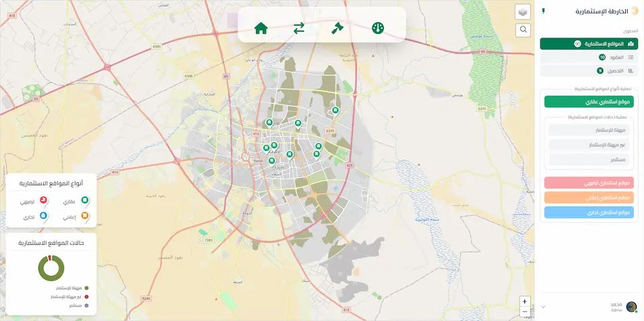This screenshot has width=644, height=321.
Task: Open the map layers control
Action: 523,12
